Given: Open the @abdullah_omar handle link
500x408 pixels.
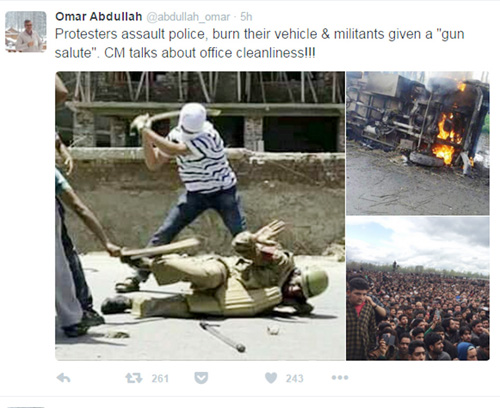Looking at the screenshot, I should tap(188, 17).
